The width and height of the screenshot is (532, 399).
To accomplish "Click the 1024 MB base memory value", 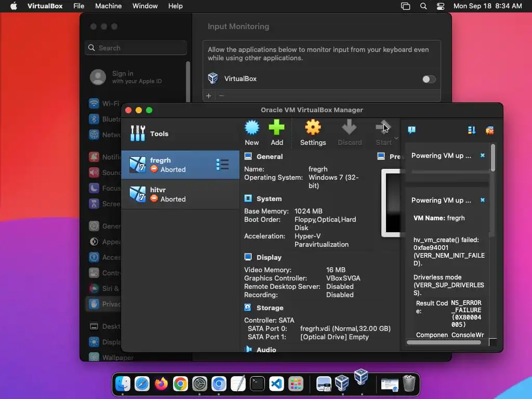I will [308, 211].
